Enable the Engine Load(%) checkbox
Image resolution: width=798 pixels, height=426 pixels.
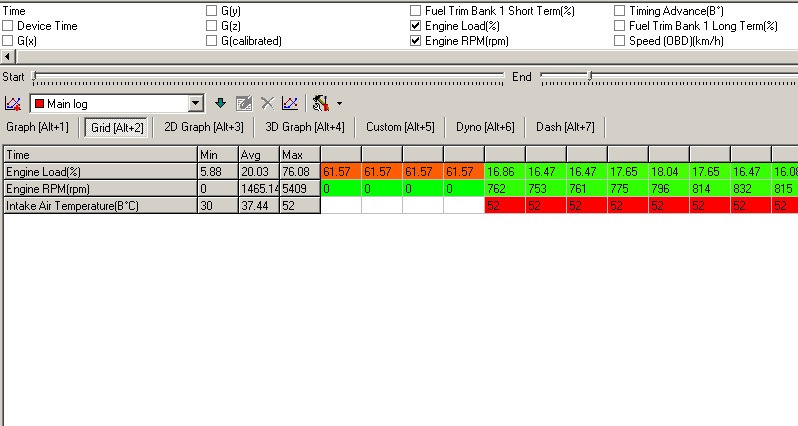pyautogui.click(x=416, y=26)
